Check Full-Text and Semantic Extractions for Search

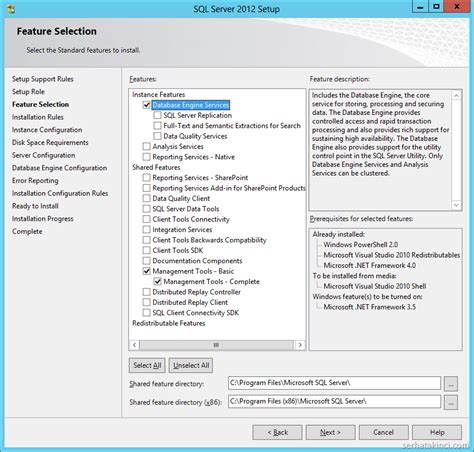pos(157,126)
